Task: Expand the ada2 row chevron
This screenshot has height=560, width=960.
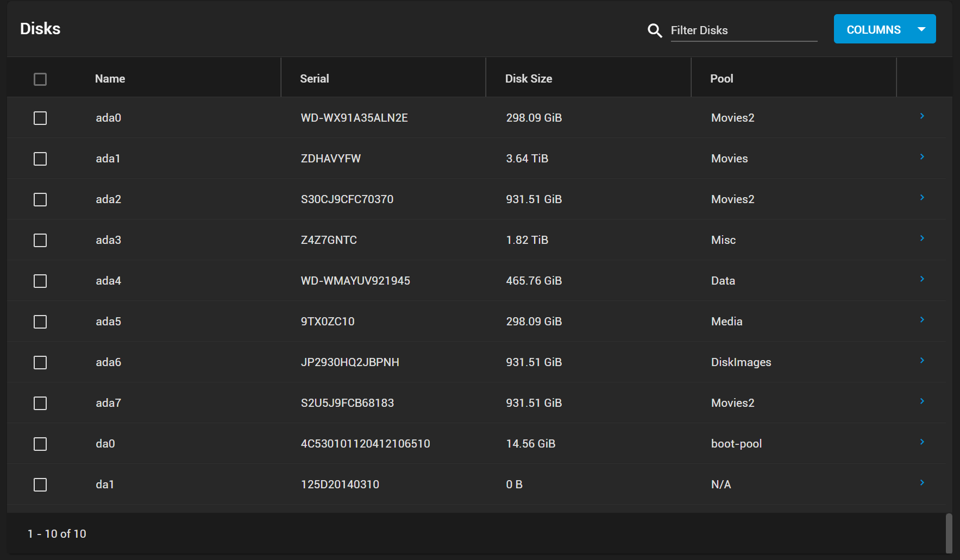Action: [x=922, y=198]
